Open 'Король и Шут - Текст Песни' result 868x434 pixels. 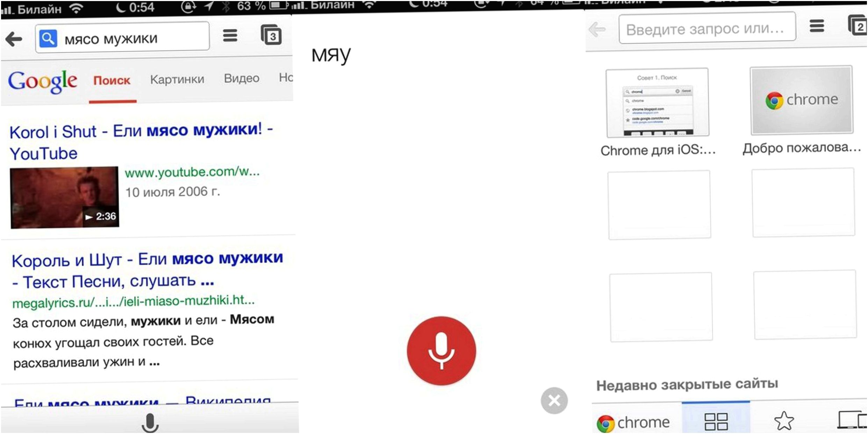(x=147, y=270)
